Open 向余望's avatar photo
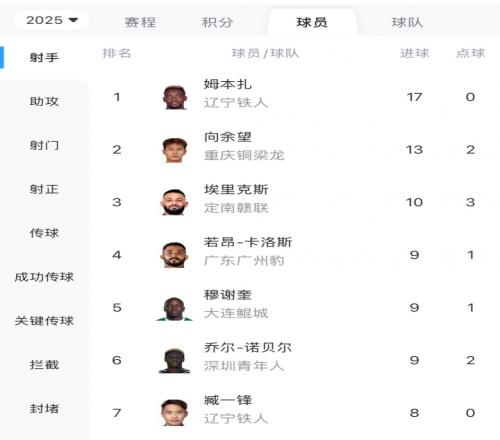 pyautogui.click(x=175, y=150)
